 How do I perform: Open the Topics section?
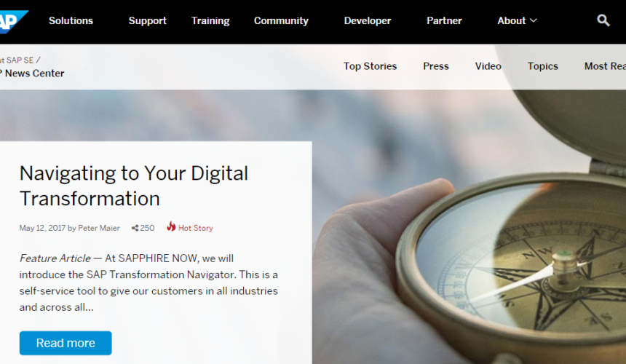tap(542, 66)
